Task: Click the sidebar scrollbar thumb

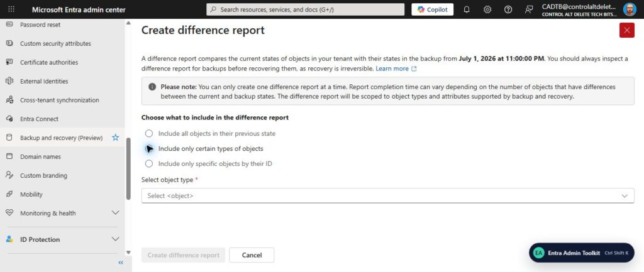Action: coord(128,168)
